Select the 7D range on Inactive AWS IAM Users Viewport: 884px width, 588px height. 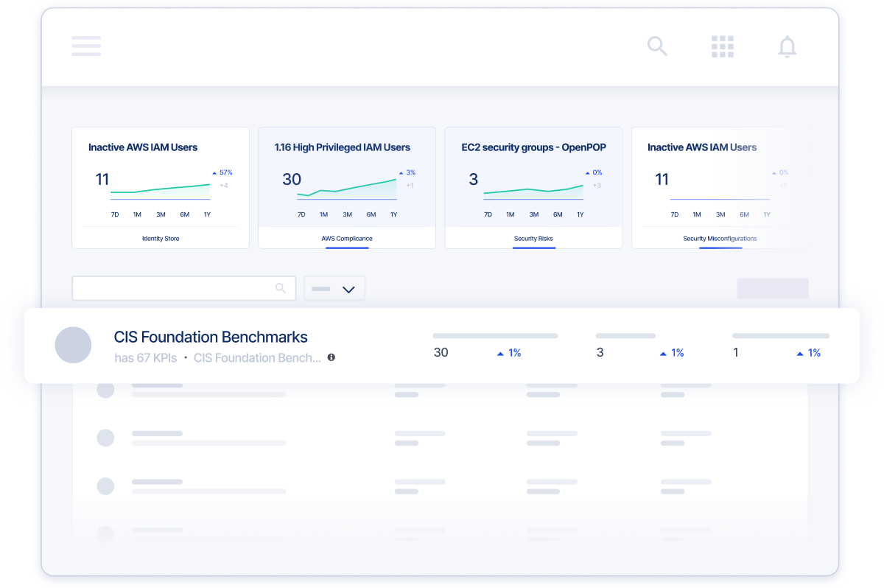pyautogui.click(x=113, y=214)
